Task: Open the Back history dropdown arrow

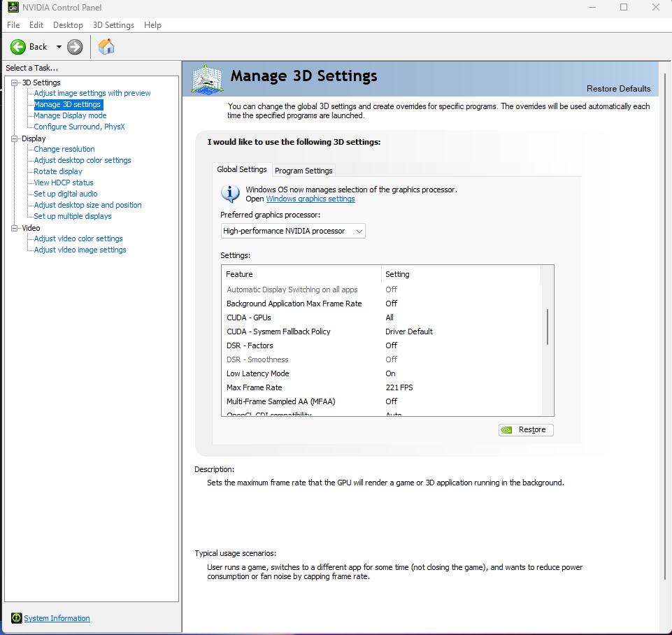Action: coord(59,47)
